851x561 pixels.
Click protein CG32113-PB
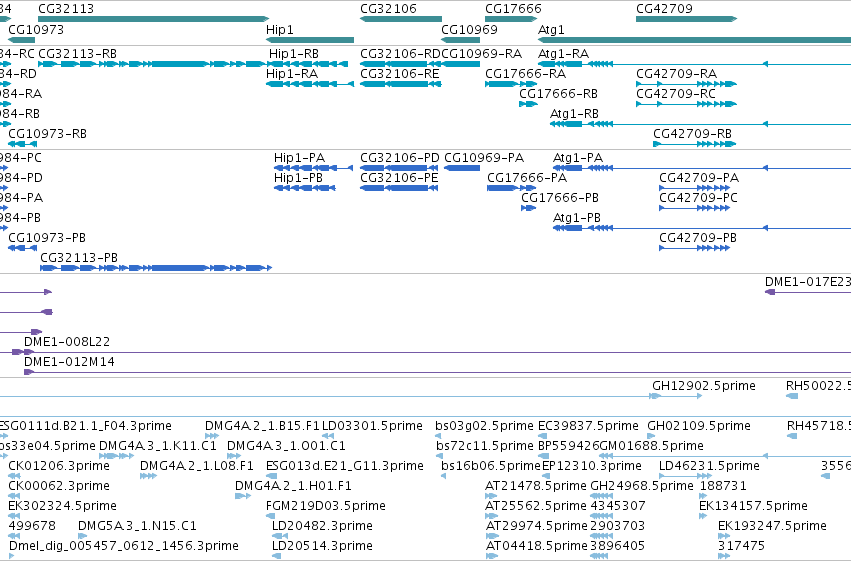point(156,268)
